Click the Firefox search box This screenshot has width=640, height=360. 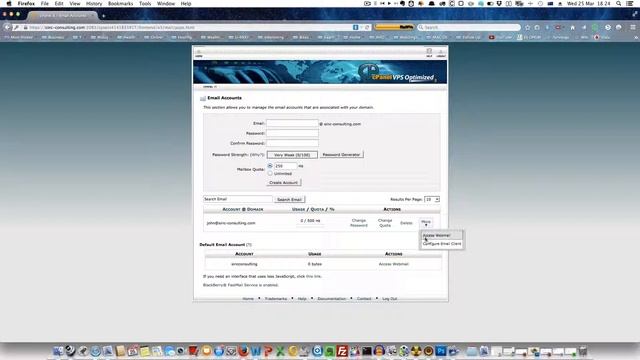tap(469, 27)
